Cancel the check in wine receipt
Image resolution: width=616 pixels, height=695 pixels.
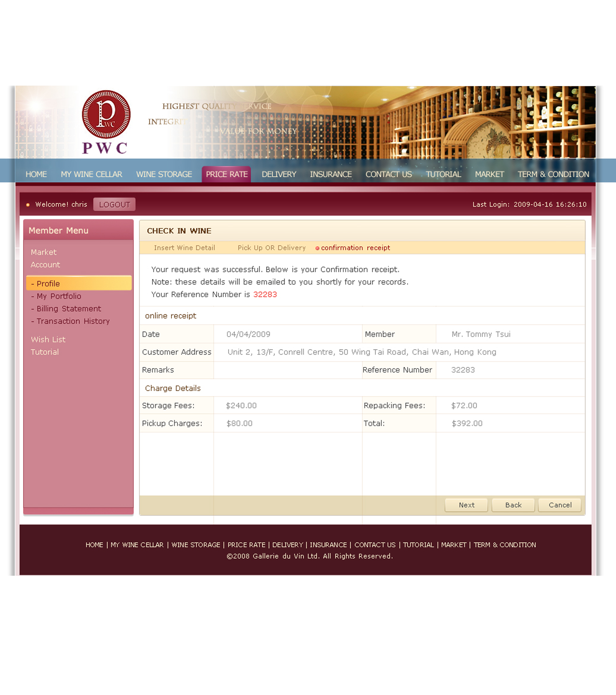[x=560, y=505]
